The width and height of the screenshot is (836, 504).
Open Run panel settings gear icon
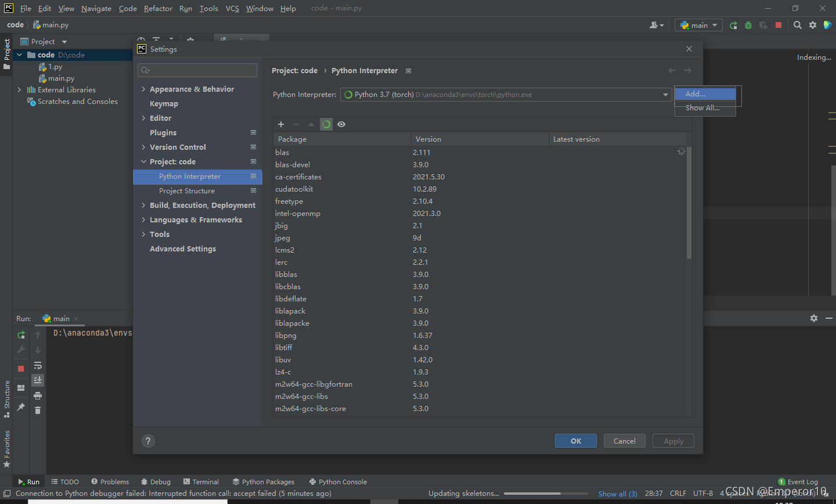pos(814,318)
